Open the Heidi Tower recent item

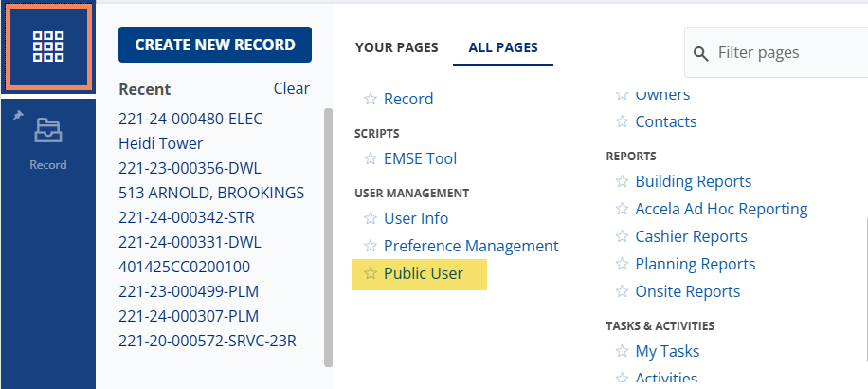coord(160,143)
